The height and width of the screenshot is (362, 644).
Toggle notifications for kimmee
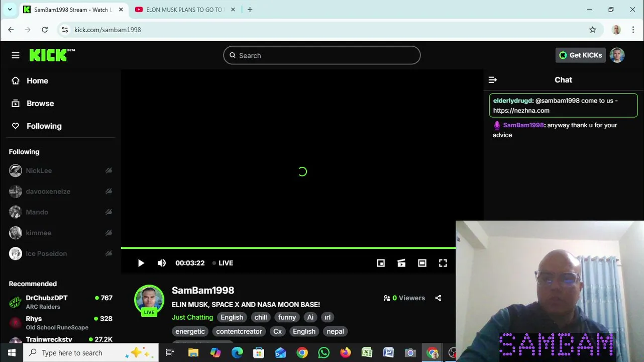click(109, 233)
